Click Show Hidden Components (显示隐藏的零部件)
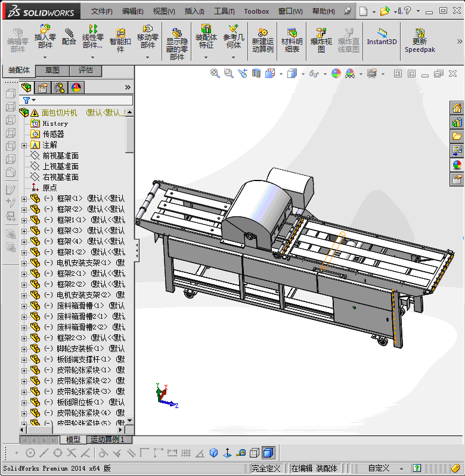The image size is (465, 476). click(x=177, y=44)
